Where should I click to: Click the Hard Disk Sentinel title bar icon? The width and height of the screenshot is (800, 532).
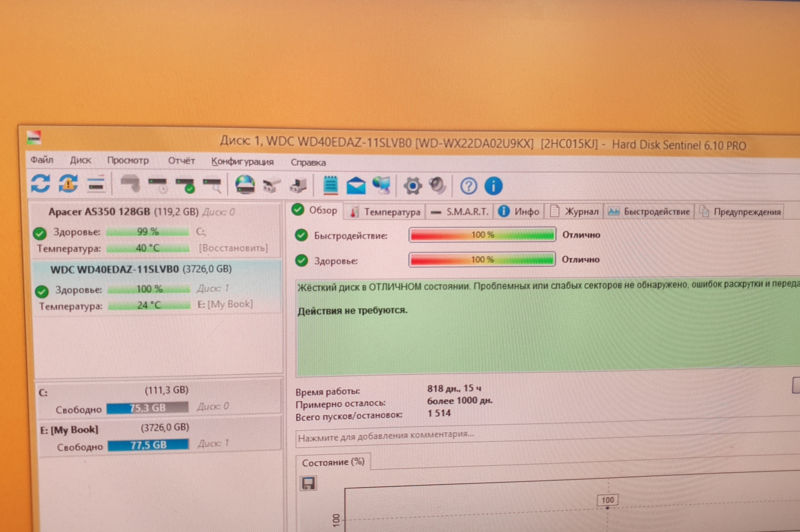click(33, 137)
